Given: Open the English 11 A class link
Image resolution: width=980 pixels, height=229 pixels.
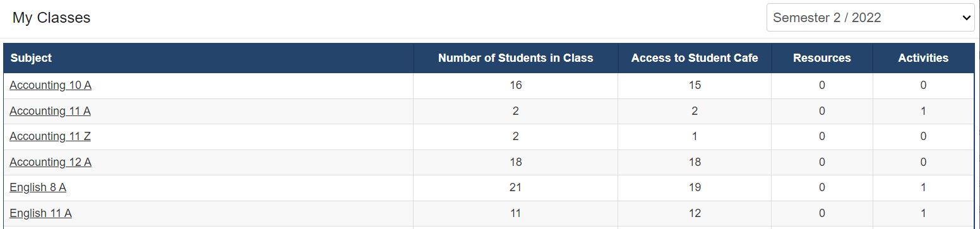Looking at the screenshot, I should coord(40,213).
